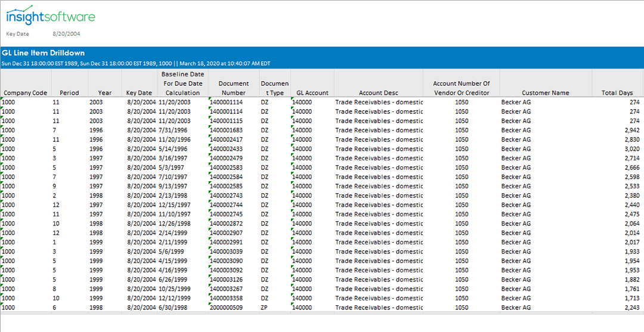
Task: Select baseline date 3/16/1997
Action: (x=173, y=158)
